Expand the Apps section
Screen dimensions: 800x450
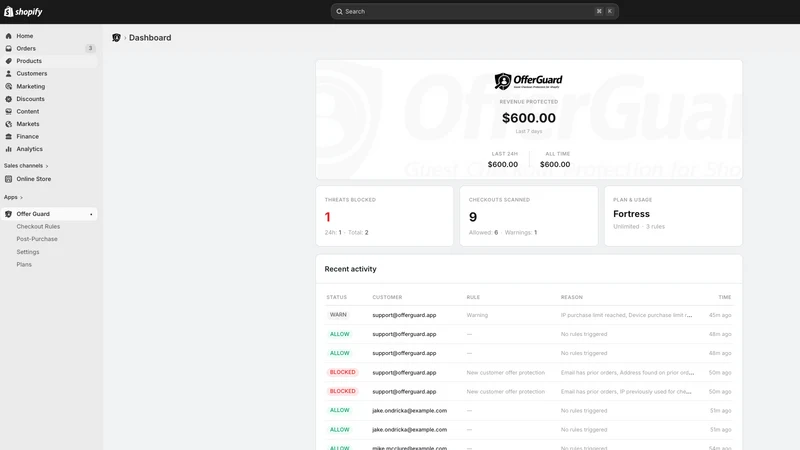[13, 197]
